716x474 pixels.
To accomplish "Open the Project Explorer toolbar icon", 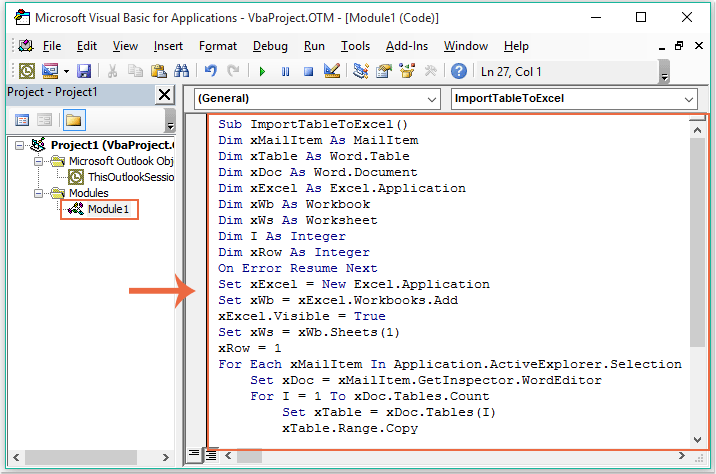I will point(361,71).
